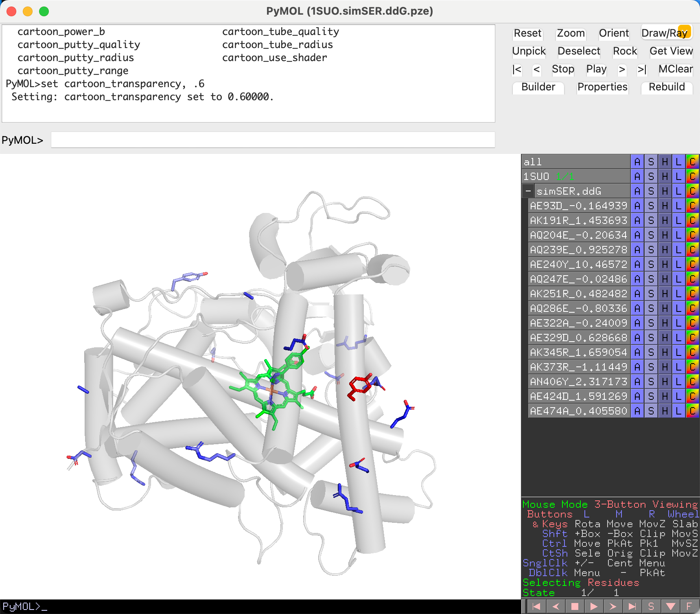Toggle visibility of AN406Y_2.317173 selection
This screenshot has height=614, width=700.
click(x=579, y=382)
